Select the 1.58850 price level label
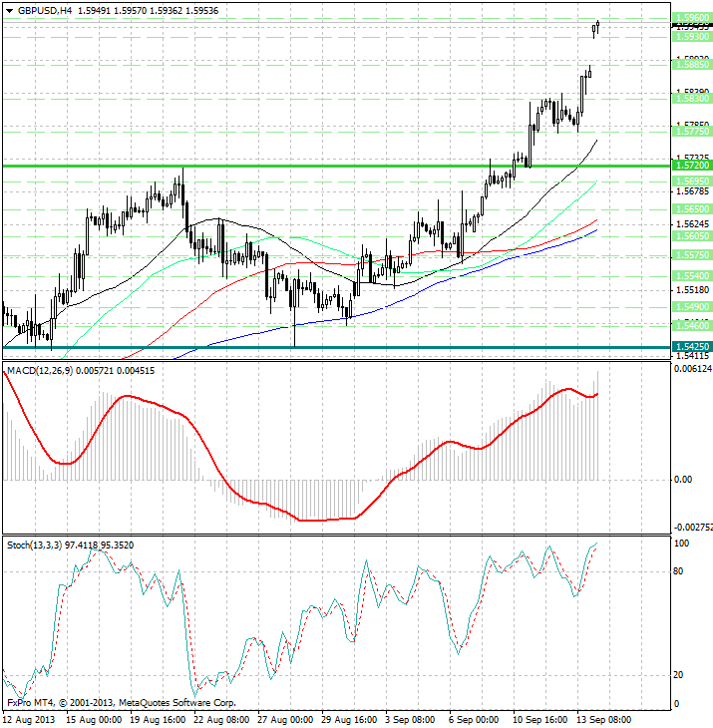 point(692,65)
